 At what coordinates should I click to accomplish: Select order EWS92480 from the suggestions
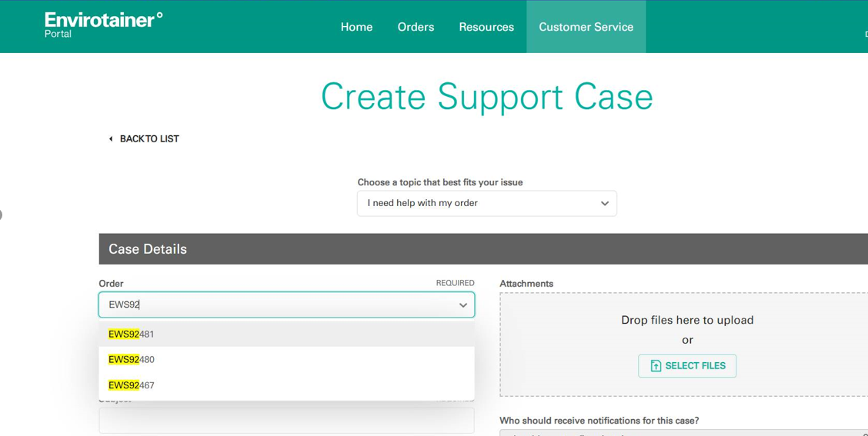(x=287, y=360)
